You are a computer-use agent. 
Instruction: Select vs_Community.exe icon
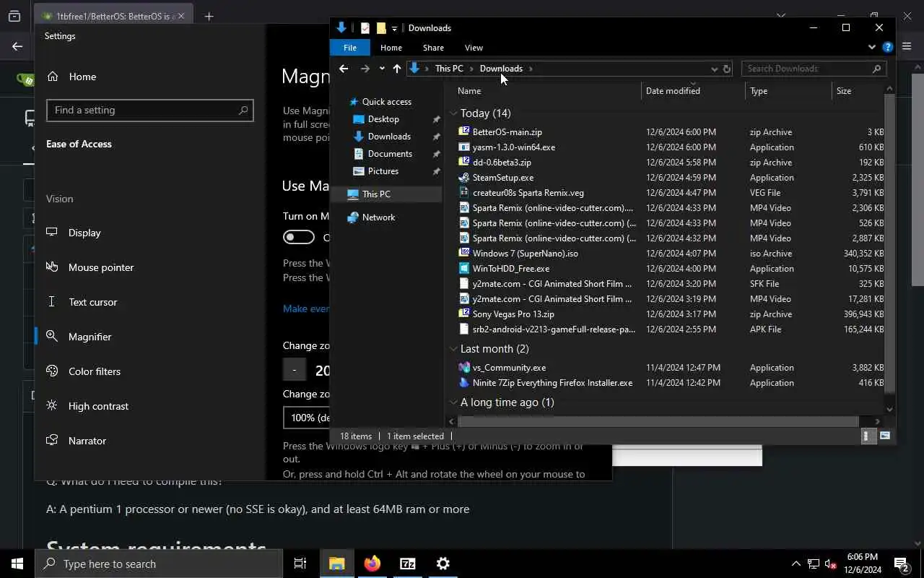pos(464,368)
